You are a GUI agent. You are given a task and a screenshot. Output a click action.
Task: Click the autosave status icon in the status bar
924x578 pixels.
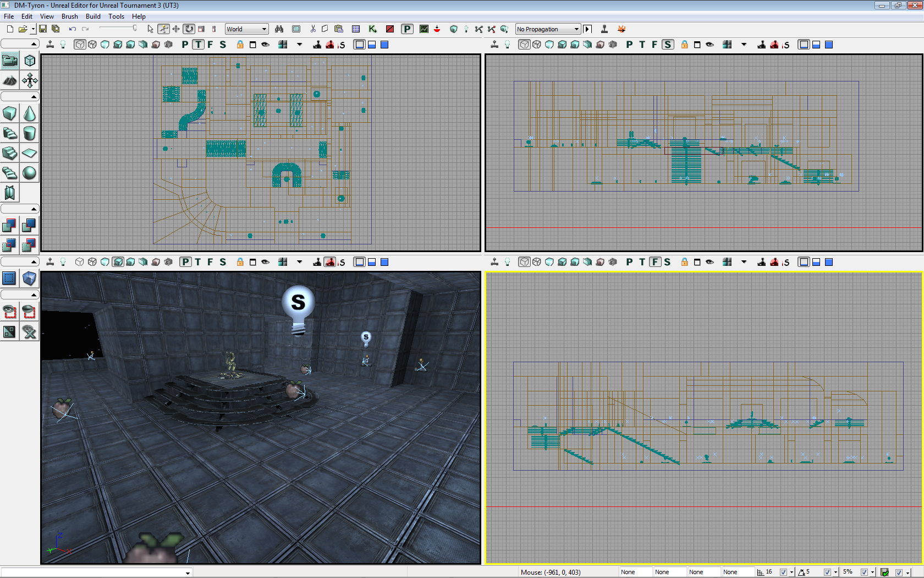[x=884, y=572]
